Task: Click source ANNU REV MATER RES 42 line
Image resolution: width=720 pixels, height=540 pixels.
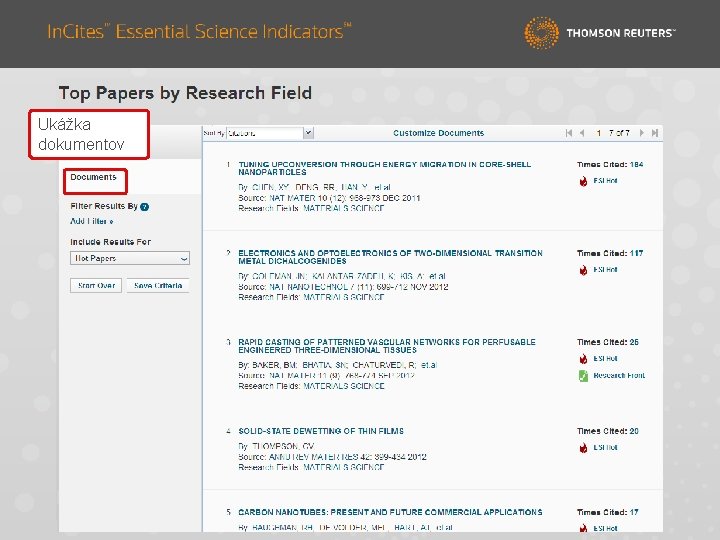Action: coord(332,457)
